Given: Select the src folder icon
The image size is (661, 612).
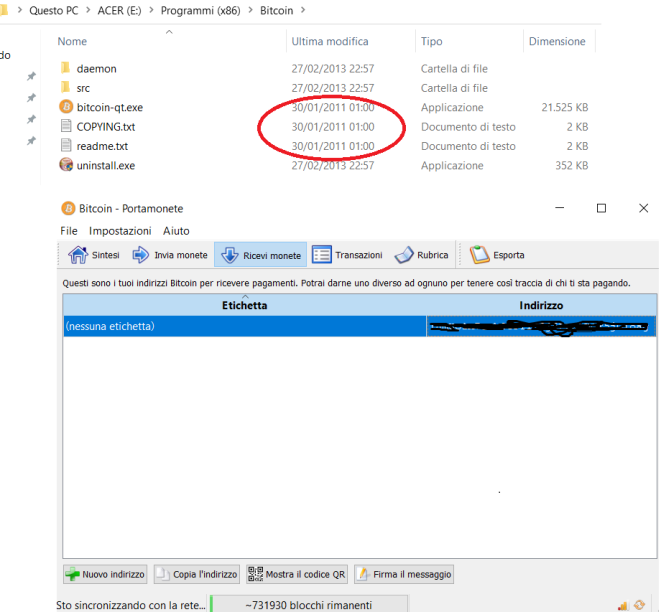Looking at the screenshot, I should (x=65, y=87).
